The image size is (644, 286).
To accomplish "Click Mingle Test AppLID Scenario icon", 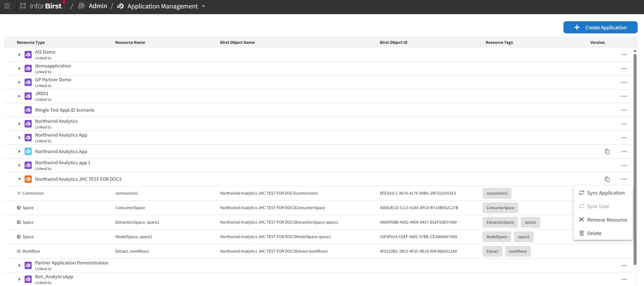I will (28, 110).
